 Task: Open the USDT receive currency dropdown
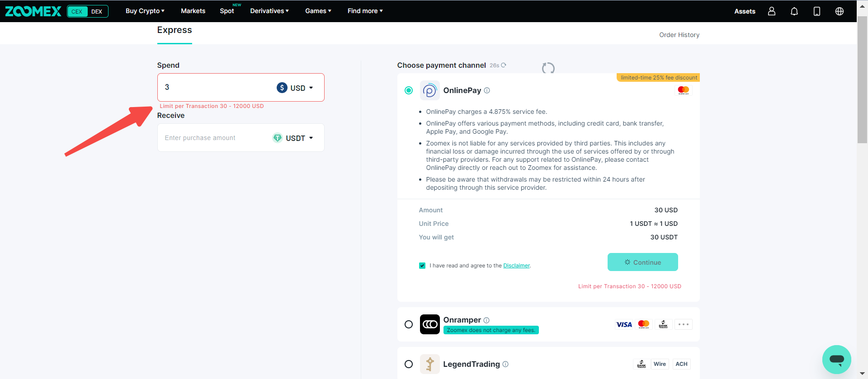(293, 138)
